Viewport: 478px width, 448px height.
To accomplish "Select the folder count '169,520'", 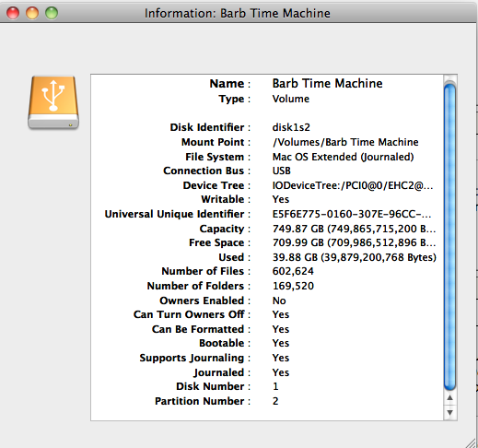I will click(x=293, y=286).
